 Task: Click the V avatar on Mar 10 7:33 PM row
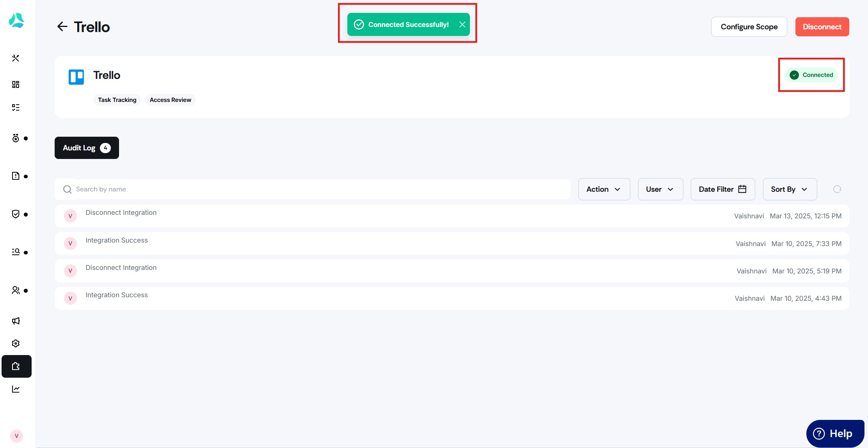pos(70,243)
